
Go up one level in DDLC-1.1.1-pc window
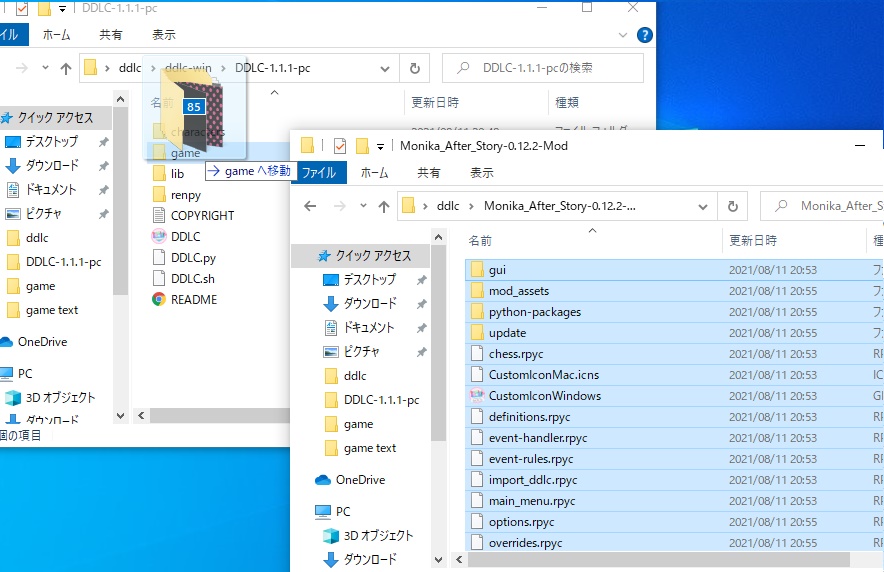pos(66,68)
